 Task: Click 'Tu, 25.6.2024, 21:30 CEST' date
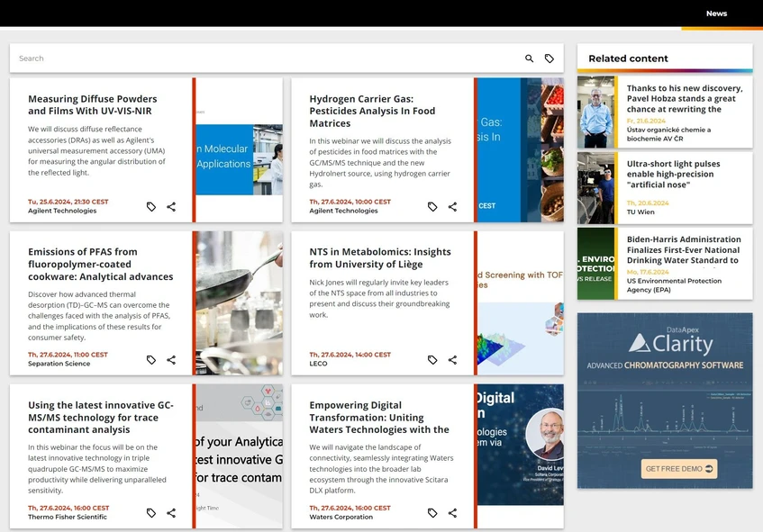(68, 202)
